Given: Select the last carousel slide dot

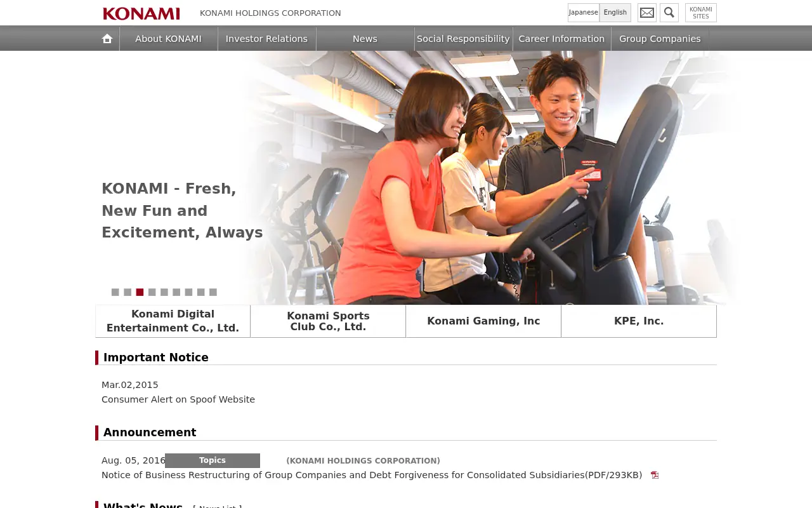Looking at the screenshot, I should [213, 292].
